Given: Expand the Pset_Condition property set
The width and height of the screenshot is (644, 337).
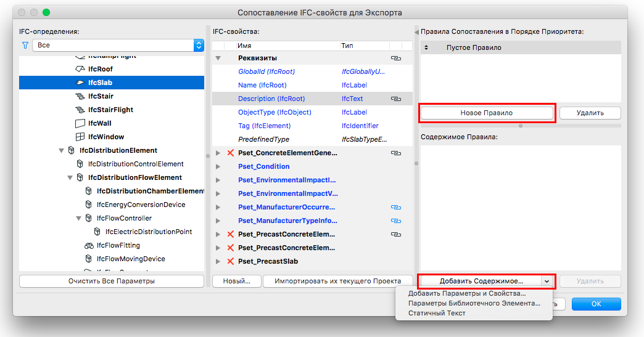Looking at the screenshot, I should [218, 166].
